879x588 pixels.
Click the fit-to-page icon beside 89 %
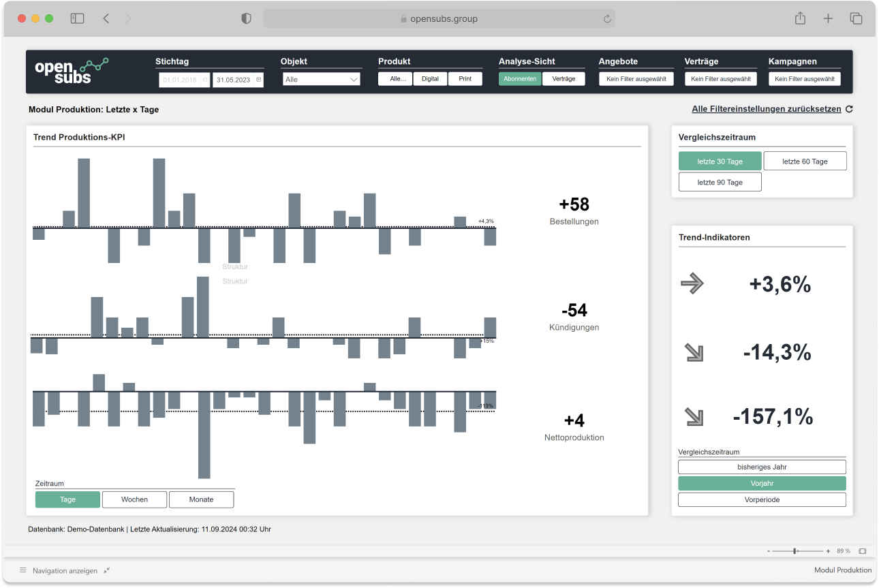point(862,551)
